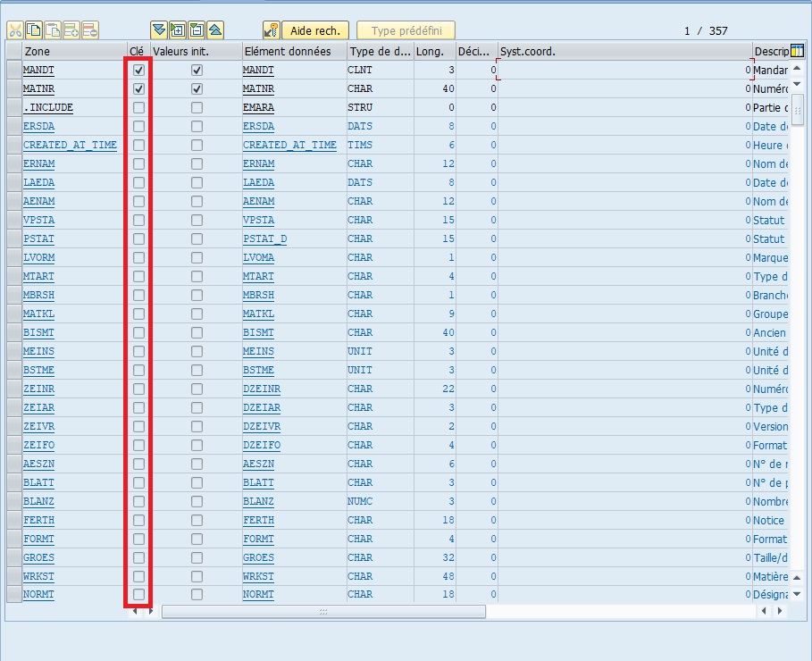Click the foreign key icon

point(272,30)
